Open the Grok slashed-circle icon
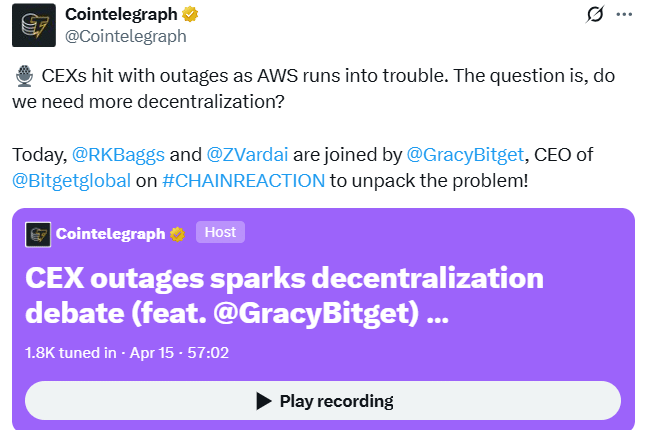The height and width of the screenshot is (430, 651). (594, 15)
